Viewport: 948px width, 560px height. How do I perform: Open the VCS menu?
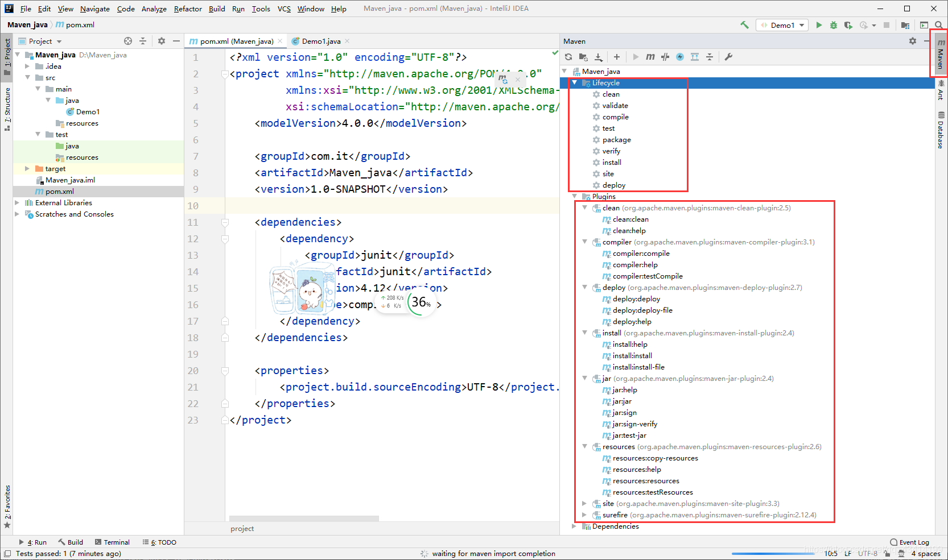(284, 9)
